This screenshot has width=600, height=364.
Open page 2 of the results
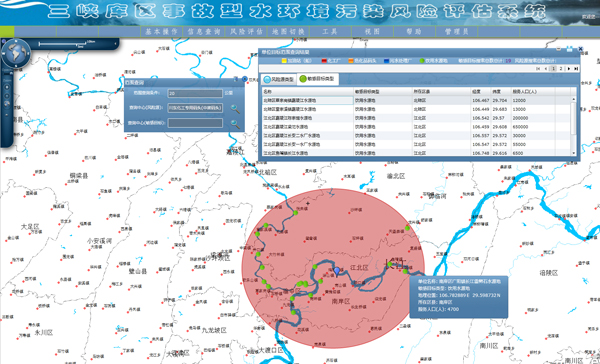click(x=561, y=69)
